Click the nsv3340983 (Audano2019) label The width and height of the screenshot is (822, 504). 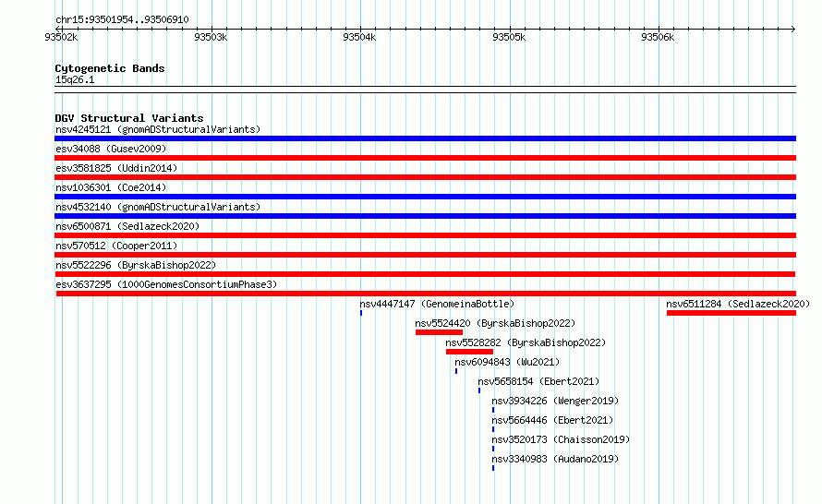click(x=555, y=459)
